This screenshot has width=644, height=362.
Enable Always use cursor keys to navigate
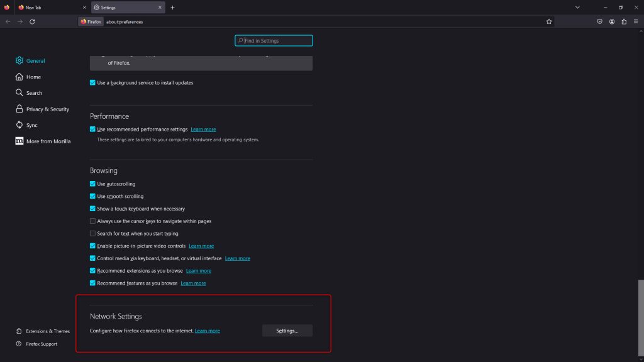click(x=92, y=221)
